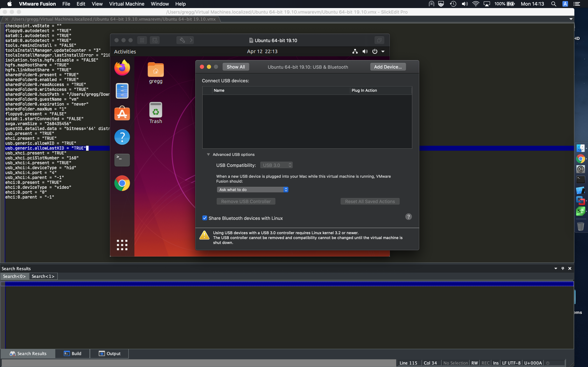This screenshot has width=588, height=367.
Task: Toggle Share Bluetooth devices with Linux
Action: (205, 218)
